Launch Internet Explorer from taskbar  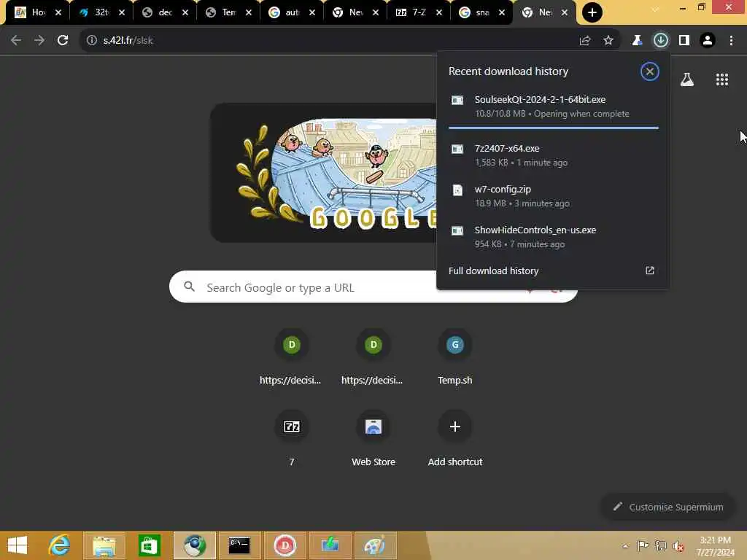click(x=60, y=545)
